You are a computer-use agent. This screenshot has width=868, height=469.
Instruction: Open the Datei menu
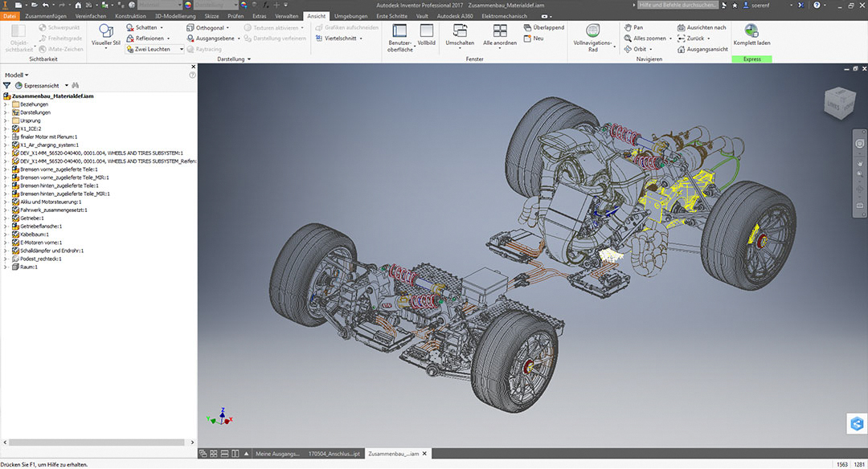[10, 16]
